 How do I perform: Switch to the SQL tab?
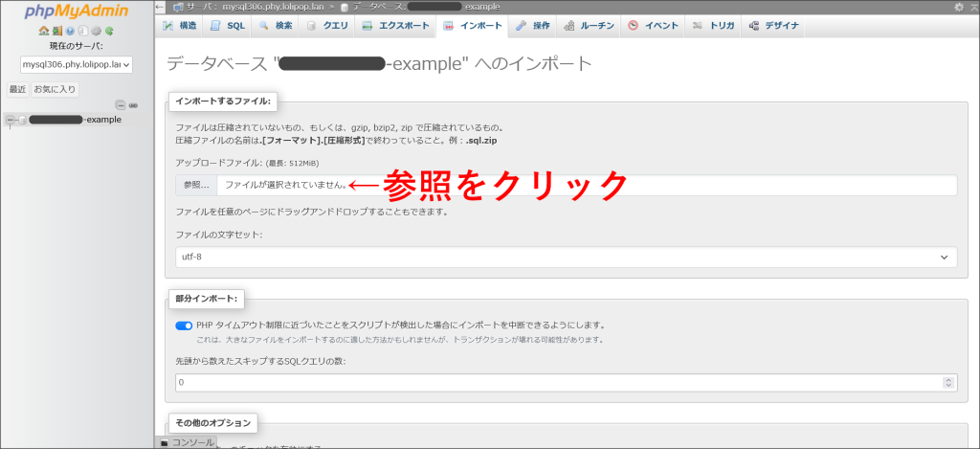click(228, 26)
